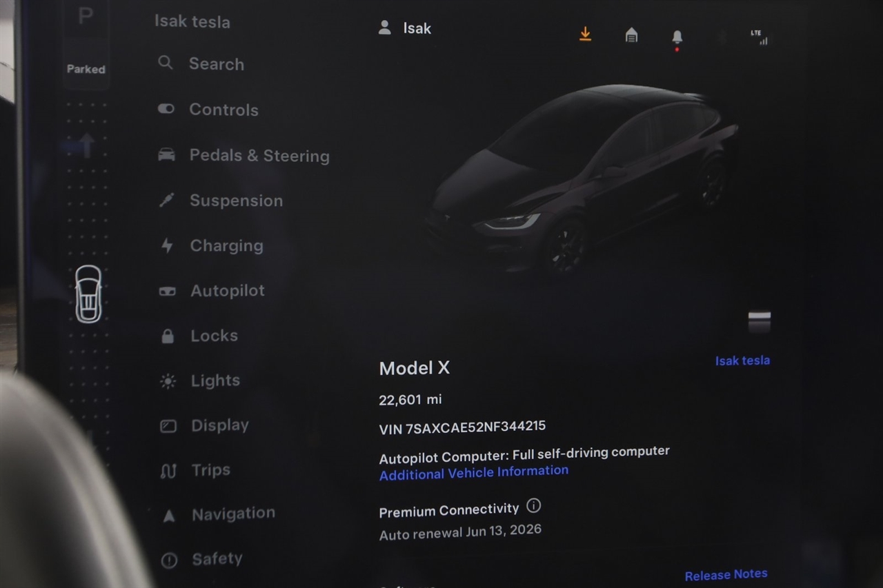Go to Suspension settings

[220, 201]
